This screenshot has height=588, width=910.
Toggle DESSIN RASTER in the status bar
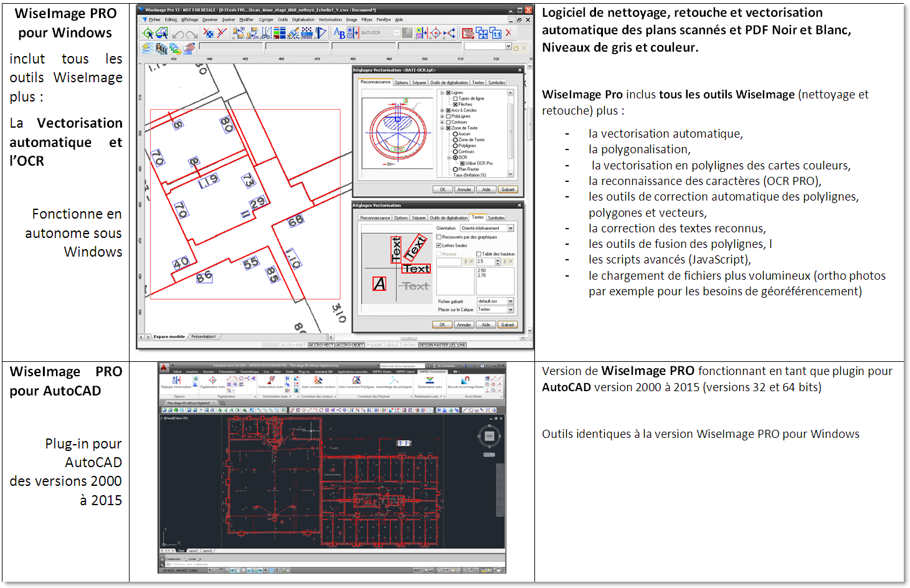(x=434, y=344)
